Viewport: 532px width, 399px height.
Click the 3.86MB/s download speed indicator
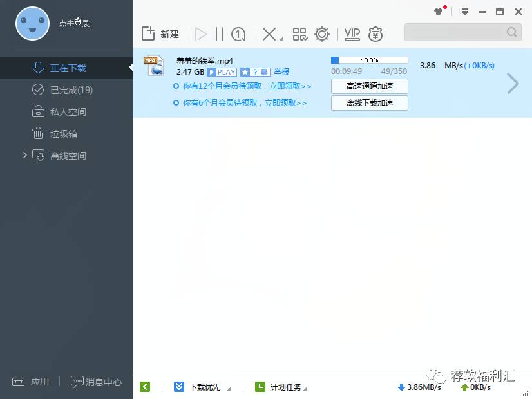click(x=419, y=387)
